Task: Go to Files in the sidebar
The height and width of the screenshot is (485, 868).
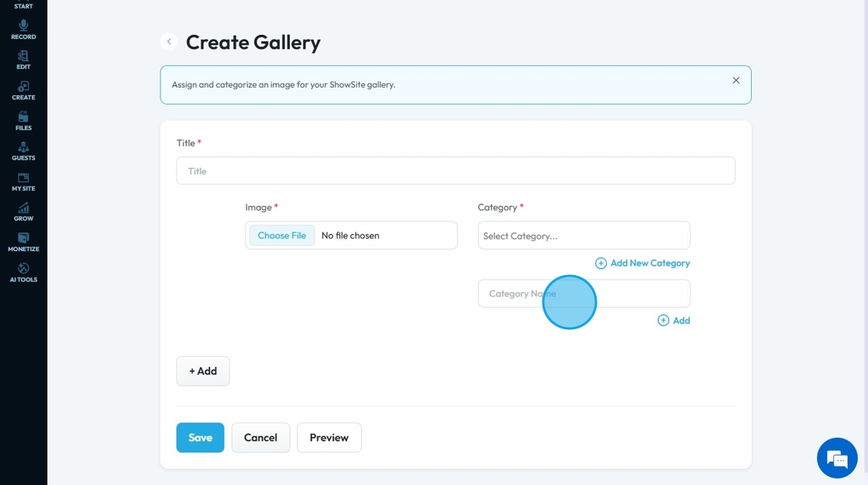Action: [x=23, y=121]
